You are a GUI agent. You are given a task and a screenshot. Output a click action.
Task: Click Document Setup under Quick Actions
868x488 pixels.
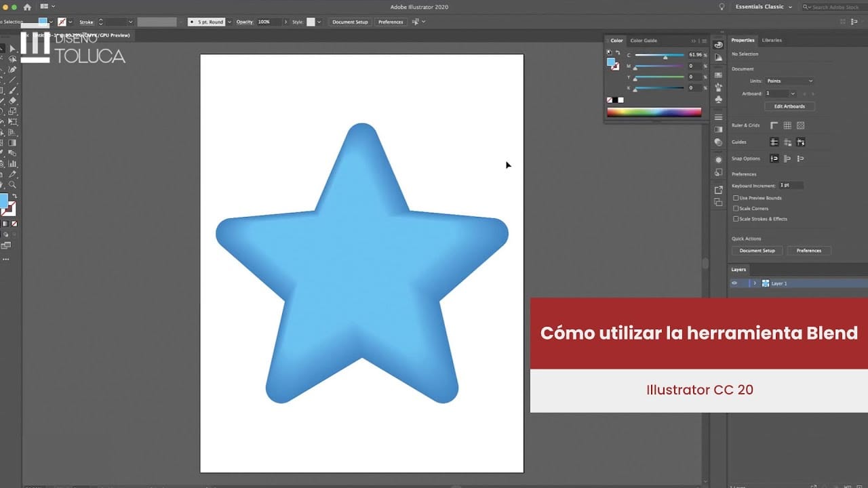click(757, 251)
